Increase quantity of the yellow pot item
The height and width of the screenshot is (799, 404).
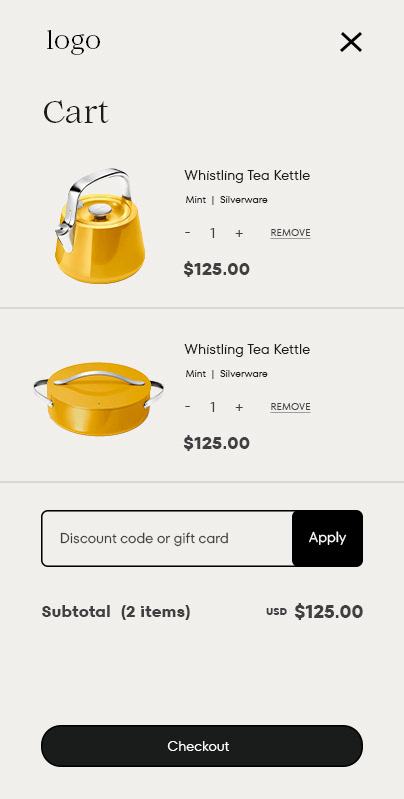pos(239,407)
